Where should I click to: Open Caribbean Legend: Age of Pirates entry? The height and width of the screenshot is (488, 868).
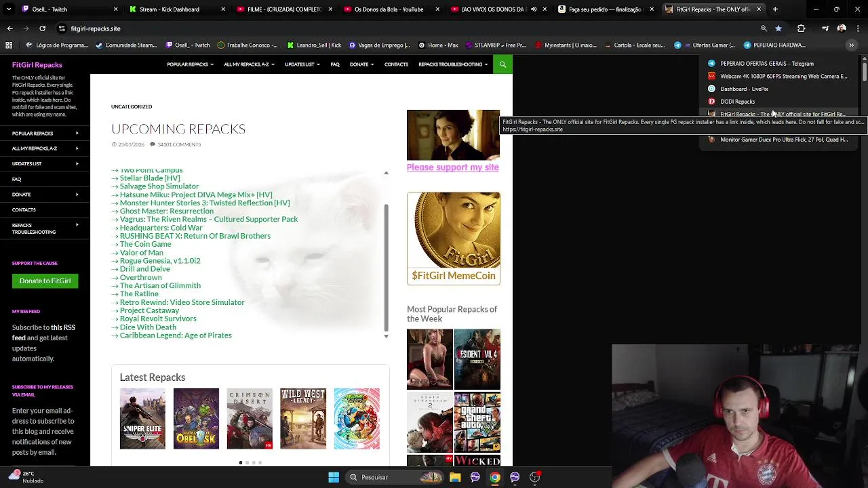pyautogui.click(x=176, y=335)
